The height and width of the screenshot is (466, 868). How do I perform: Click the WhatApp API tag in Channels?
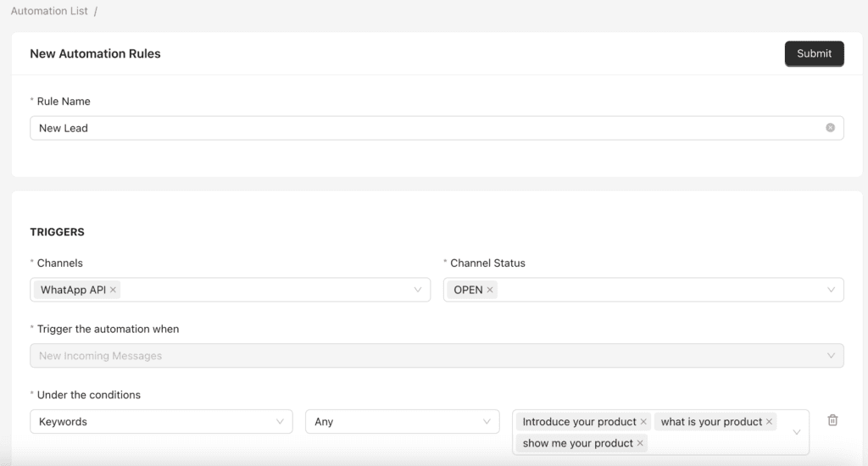(73, 290)
